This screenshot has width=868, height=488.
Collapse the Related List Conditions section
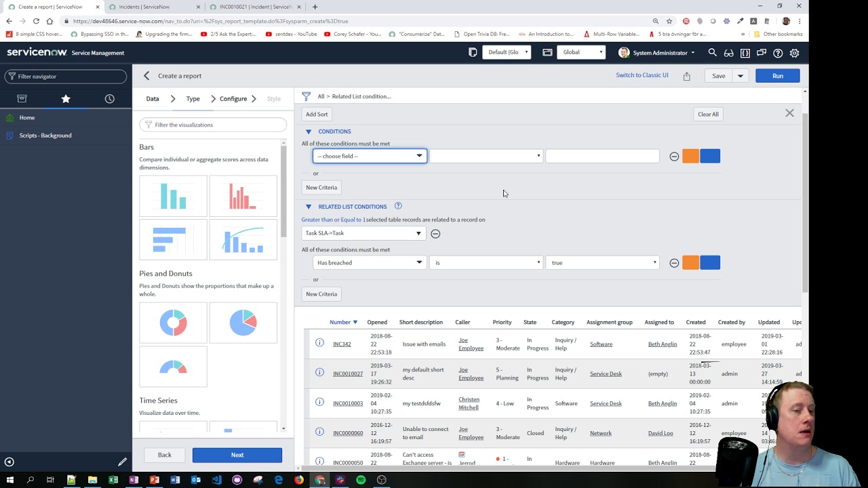tap(309, 207)
